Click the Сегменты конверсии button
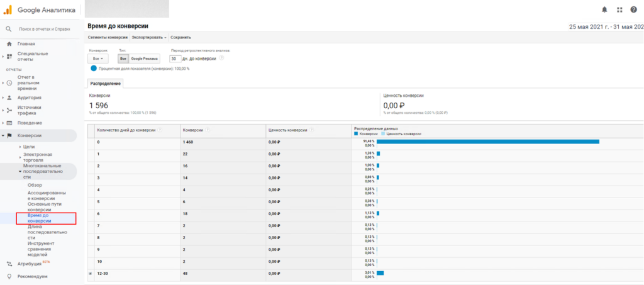The image size is (644, 285). (x=108, y=38)
